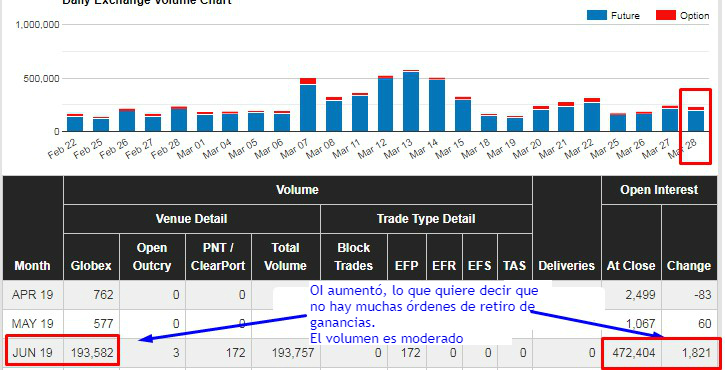Image resolution: width=725 pixels, height=370 pixels.
Task: Click JUN 19 Deliveries value 0
Action: pos(592,353)
